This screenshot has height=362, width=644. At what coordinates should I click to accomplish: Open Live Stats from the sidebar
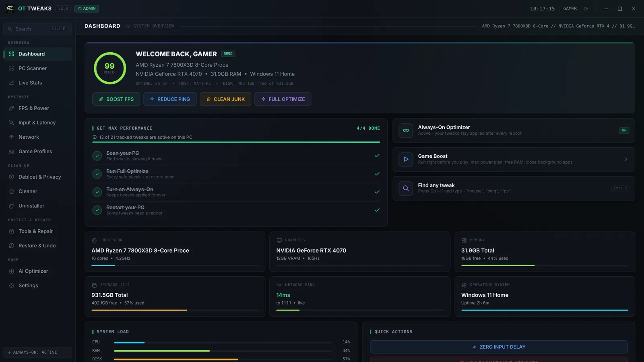coord(37,83)
